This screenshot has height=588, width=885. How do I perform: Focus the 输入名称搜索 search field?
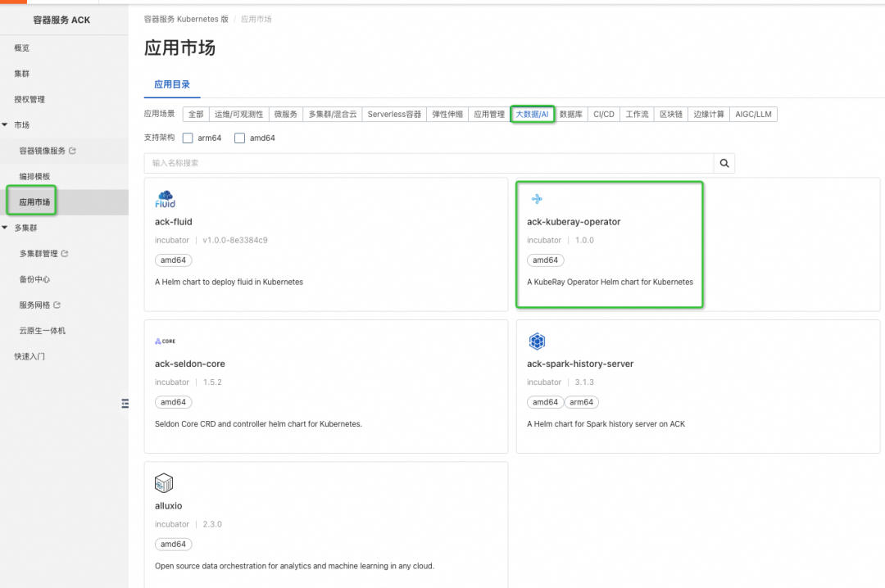[x=429, y=163]
